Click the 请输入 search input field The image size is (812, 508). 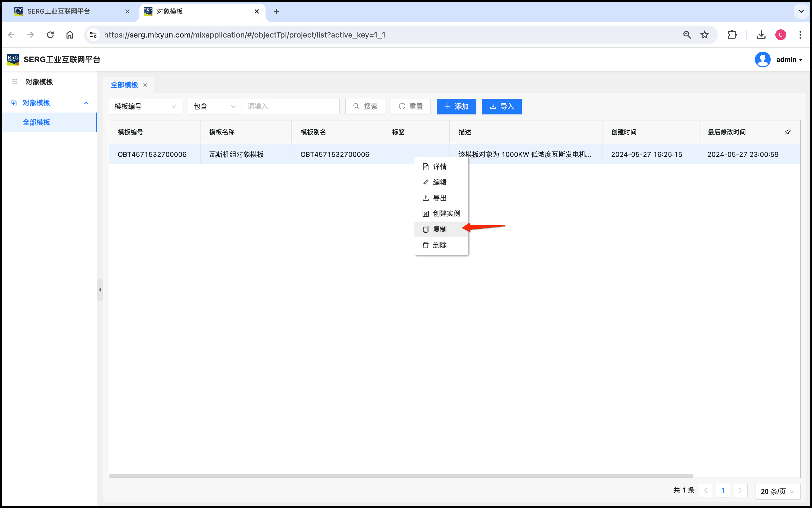291,107
